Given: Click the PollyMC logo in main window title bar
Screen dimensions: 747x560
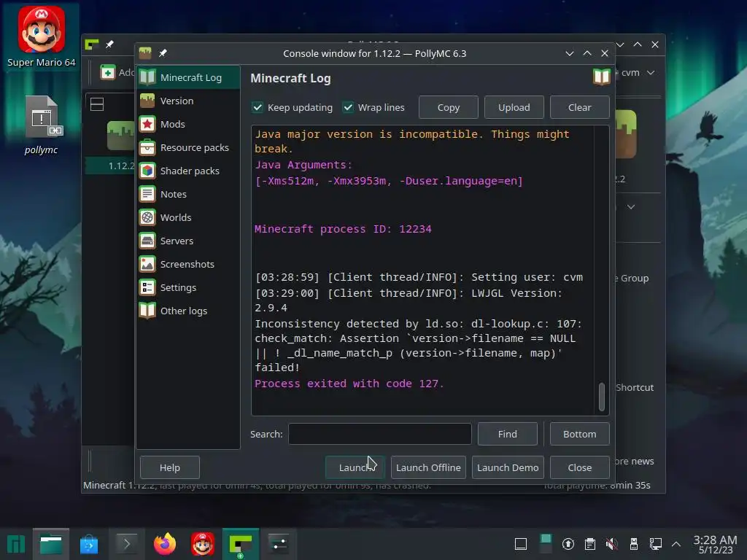Looking at the screenshot, I should pyautogui.click(x=92, y=44).
